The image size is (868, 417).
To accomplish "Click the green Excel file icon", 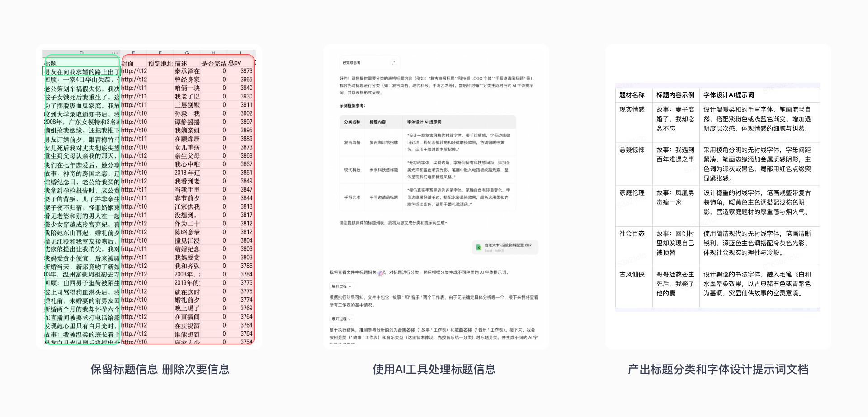I will pyautogui.click(x=478, y=248).
